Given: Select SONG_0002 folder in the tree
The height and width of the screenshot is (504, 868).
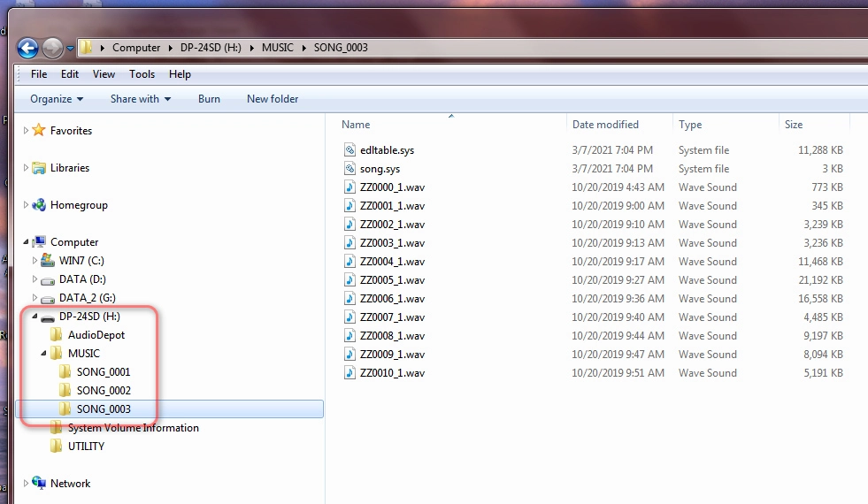Looking at the screenshot, I should pyautogui.click(x=103, y=391).
